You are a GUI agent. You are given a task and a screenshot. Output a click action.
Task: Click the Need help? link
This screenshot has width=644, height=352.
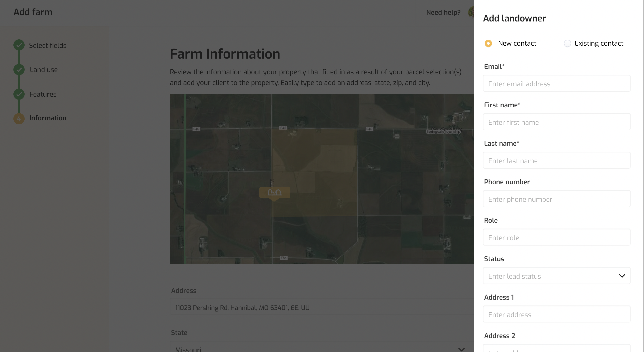(x=443, y=13)
